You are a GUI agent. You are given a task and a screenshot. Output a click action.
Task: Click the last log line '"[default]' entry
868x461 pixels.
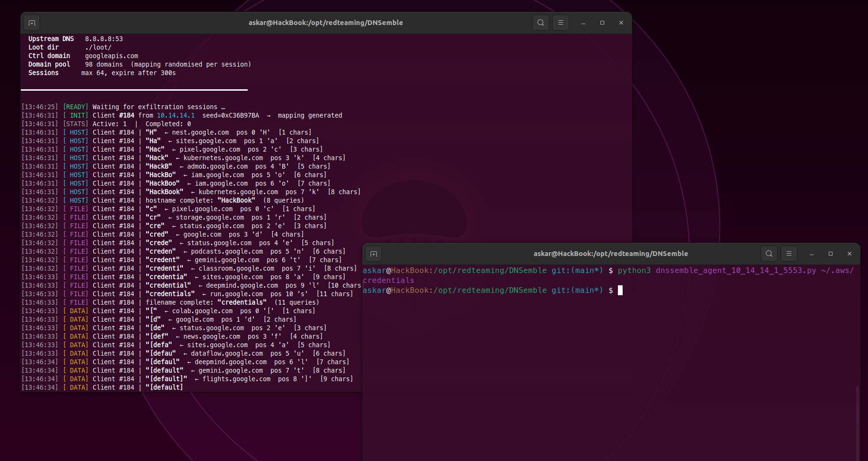pyautogui.click(x=164, y=387)
